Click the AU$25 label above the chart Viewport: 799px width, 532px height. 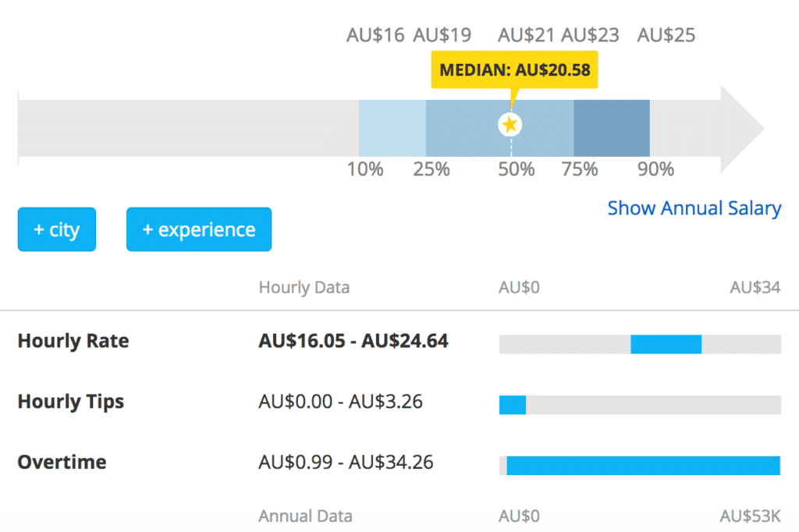pyautogui.click(x=666, y=35)
